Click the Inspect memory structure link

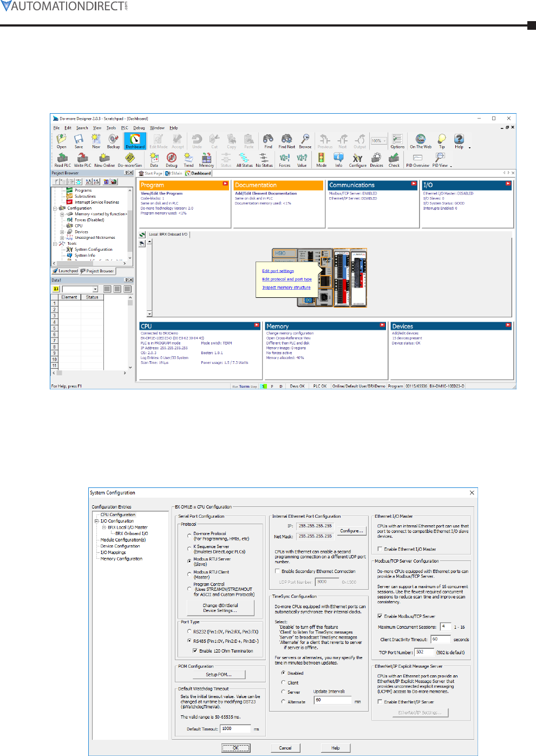(286, 288)
